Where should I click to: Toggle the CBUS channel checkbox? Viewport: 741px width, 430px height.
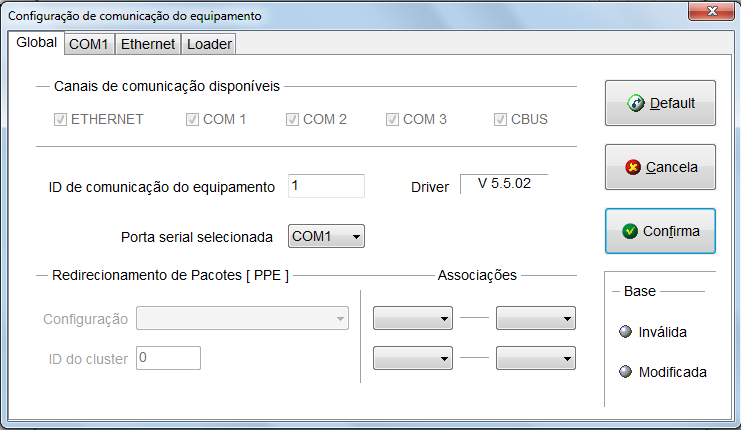pyautogui.click(x=500, y=120)
